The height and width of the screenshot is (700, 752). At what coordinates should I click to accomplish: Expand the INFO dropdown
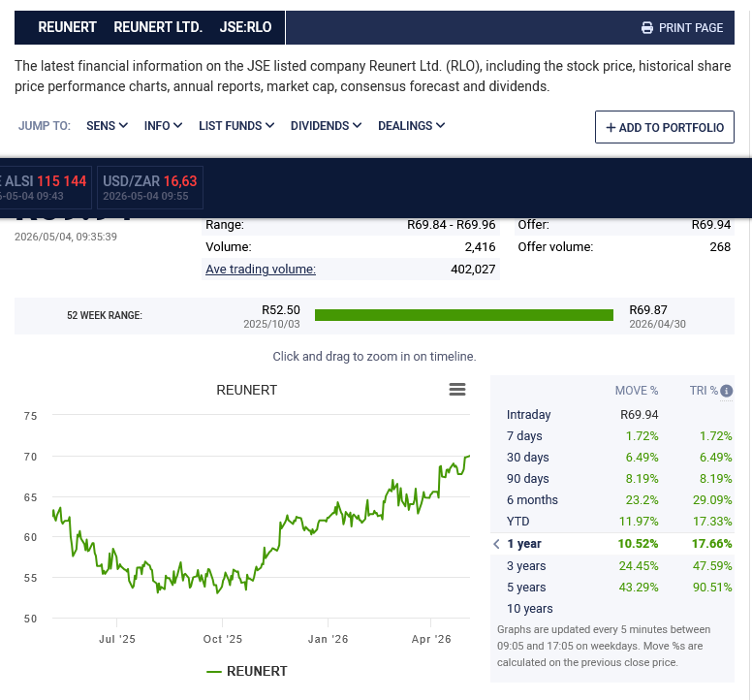(163, 126)
